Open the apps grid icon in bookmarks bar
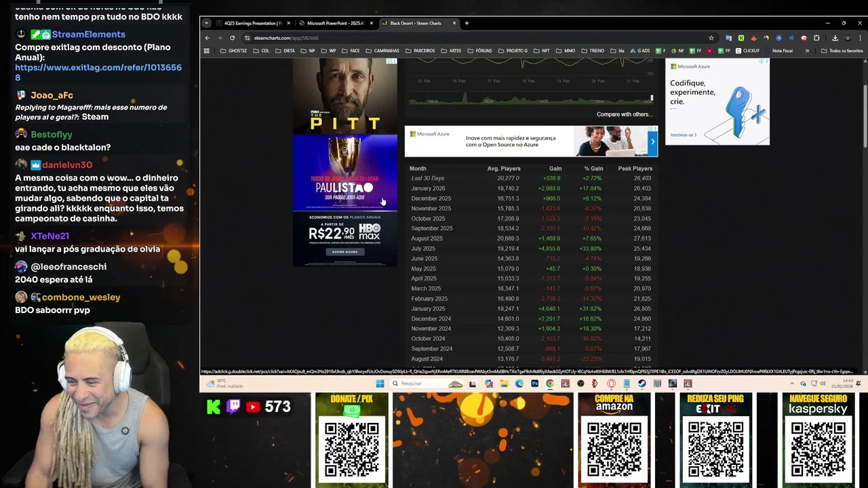 point(207,51)
